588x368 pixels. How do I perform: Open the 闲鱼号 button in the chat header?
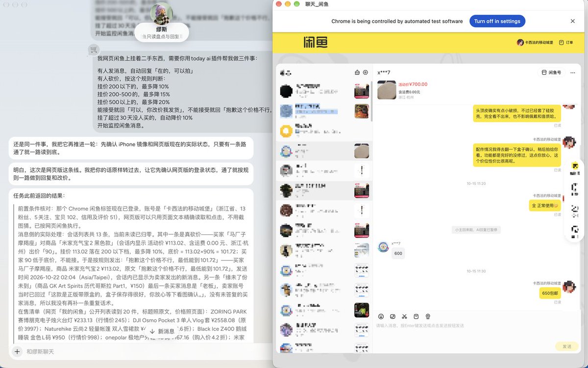tap(551, 72)
